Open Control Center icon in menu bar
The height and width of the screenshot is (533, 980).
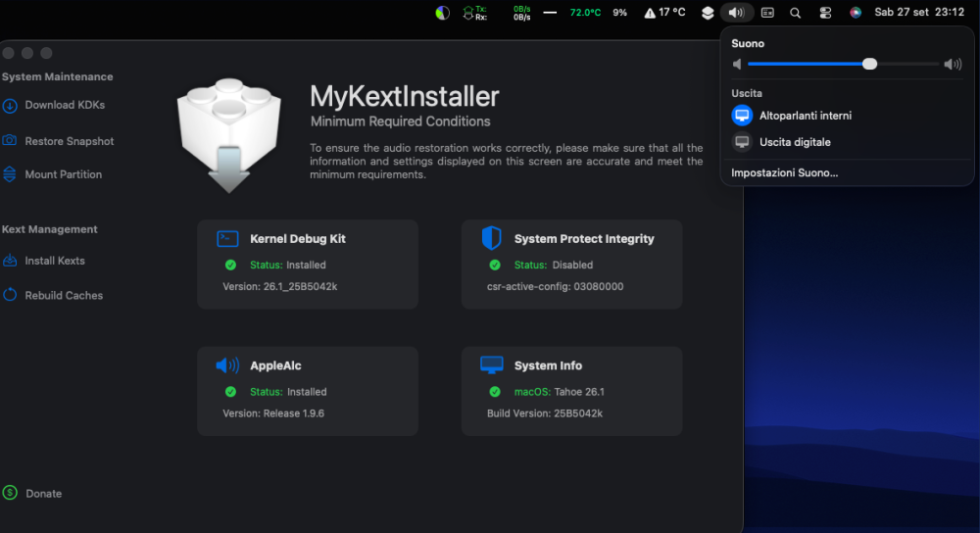tap(825, 13)
